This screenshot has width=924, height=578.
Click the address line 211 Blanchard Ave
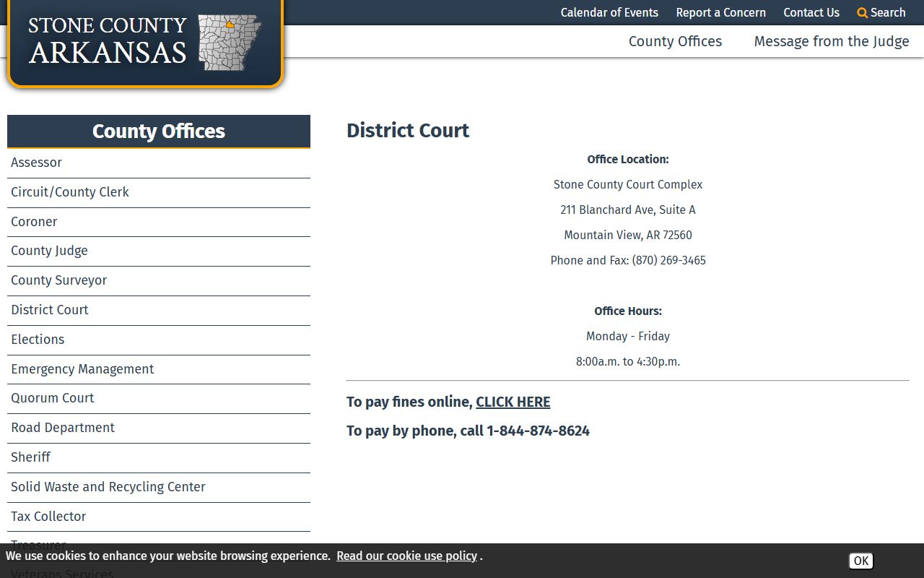[x=628, y=210]
